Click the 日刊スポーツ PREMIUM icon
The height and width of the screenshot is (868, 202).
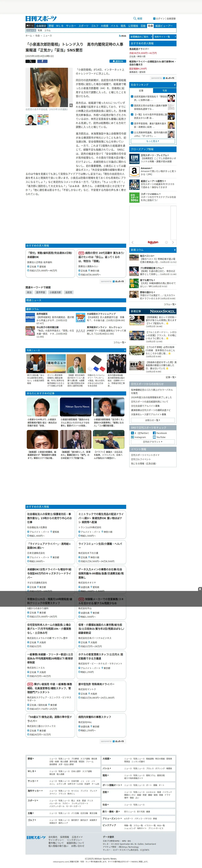click(134, 159)
